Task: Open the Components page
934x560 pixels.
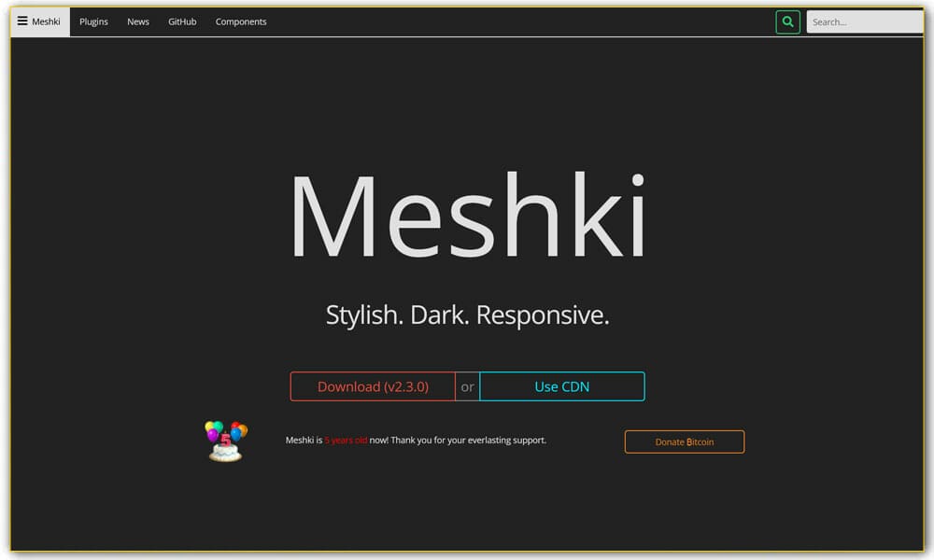Action: [240, 21]
